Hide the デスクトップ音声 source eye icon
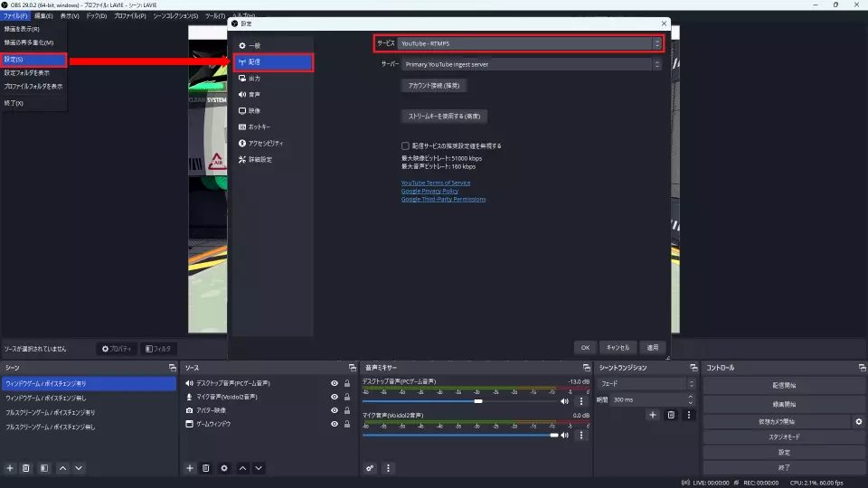The image size is (868, 488). pos(335,383)
